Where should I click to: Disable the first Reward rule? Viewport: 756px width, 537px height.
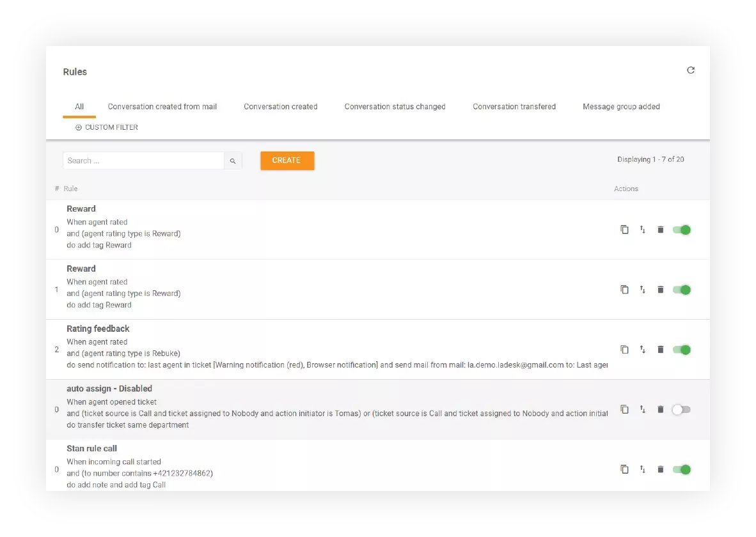click(681, 229)
